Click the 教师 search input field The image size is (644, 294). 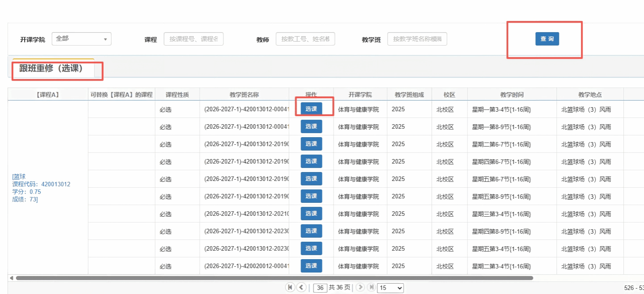point(305,39)
